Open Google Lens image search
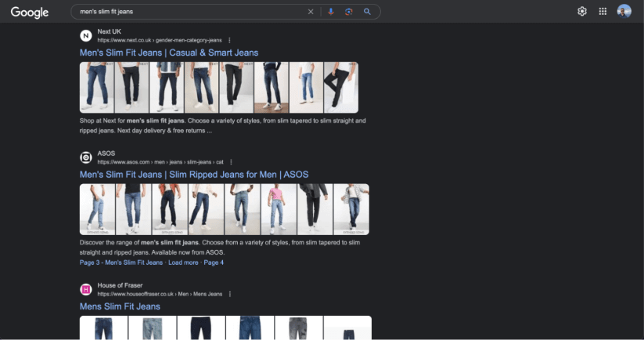 point(349,12)
